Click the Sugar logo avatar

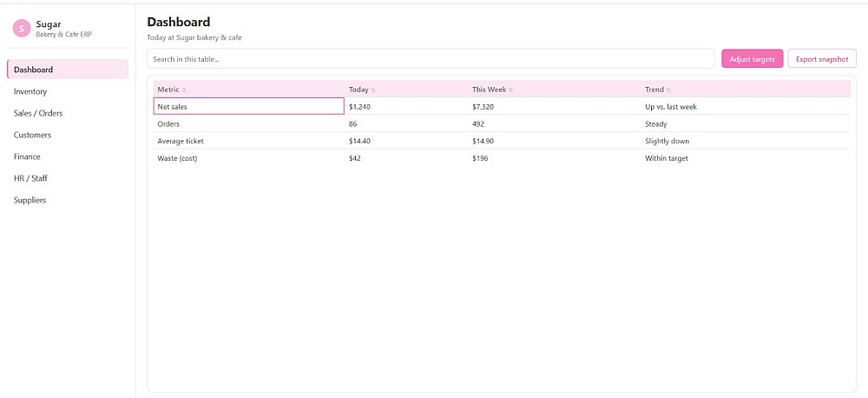(x=22, y=29)
